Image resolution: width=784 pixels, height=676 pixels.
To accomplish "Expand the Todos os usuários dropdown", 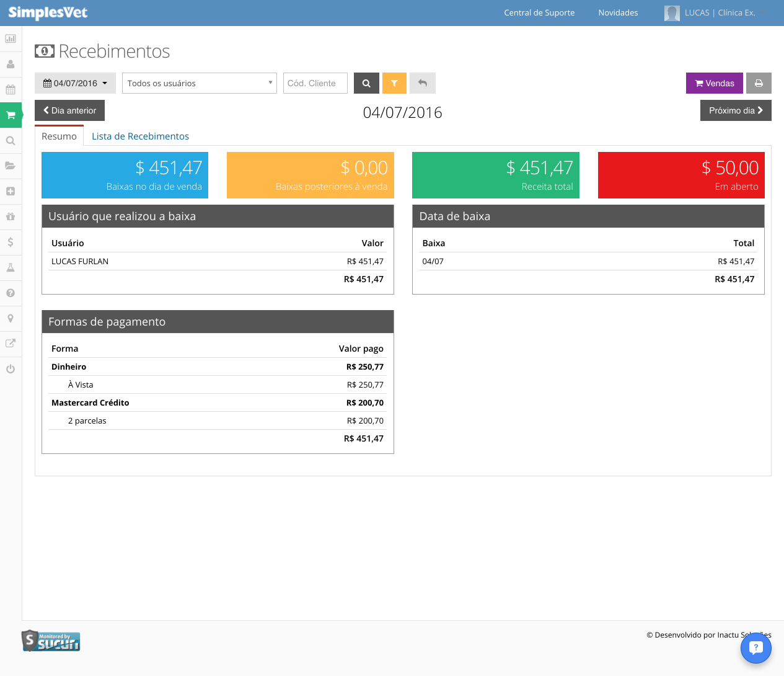I will tap(200, 83).
